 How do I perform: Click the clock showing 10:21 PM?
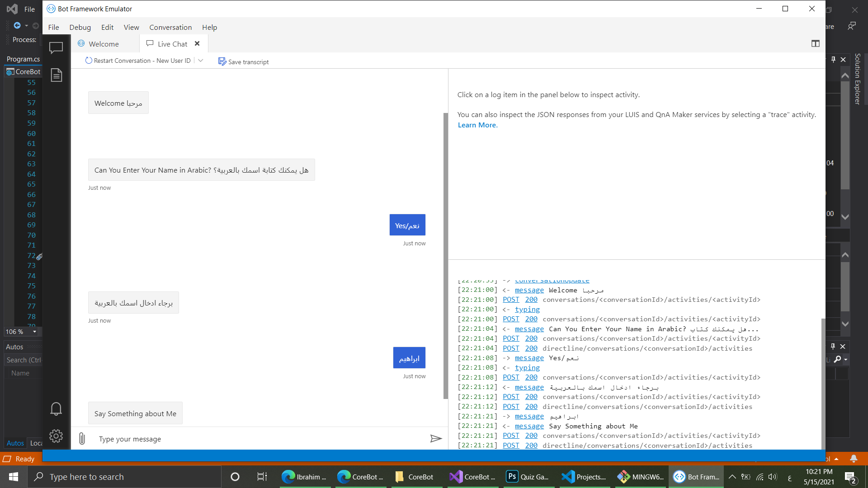tap(819, 472)
